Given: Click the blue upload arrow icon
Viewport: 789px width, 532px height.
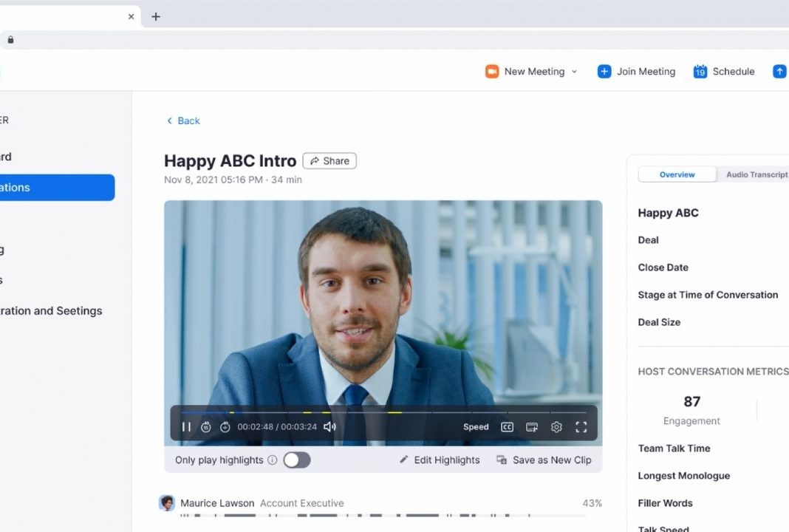Looking at the screenshot, I should tap(779, 72).
